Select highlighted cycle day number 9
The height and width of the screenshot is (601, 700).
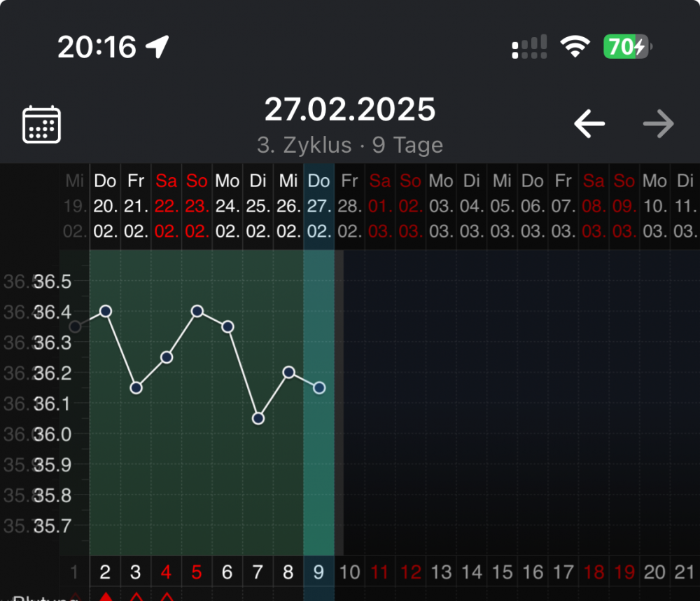(318, 572)
